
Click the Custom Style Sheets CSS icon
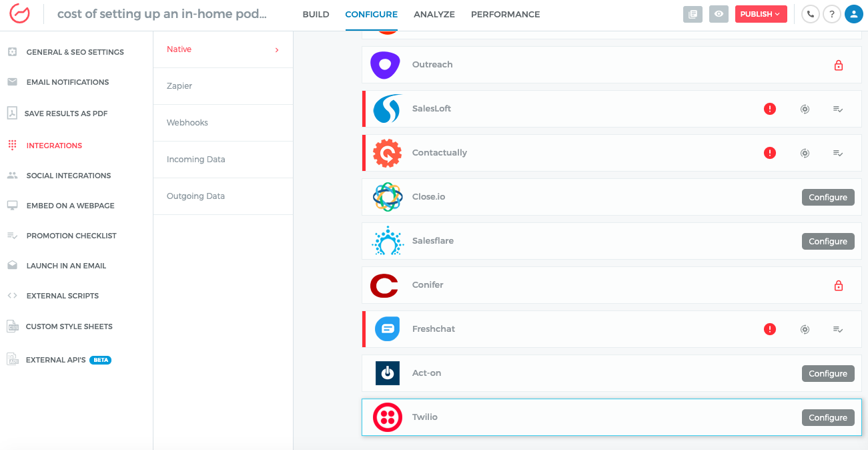pos(12,326)
